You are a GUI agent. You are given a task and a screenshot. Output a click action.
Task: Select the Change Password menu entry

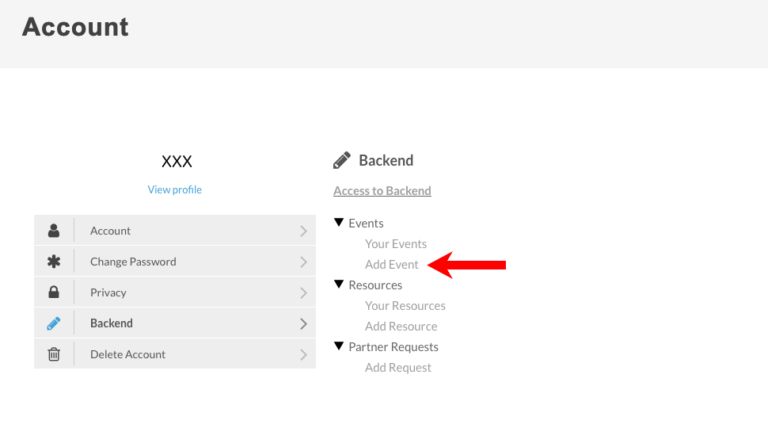click(133, 262)
